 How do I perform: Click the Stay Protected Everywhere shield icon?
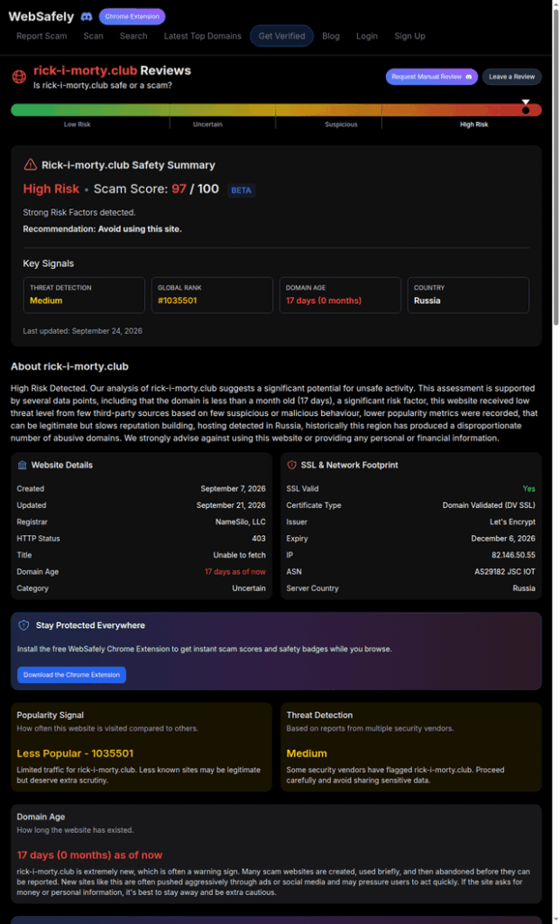[23, 625]
